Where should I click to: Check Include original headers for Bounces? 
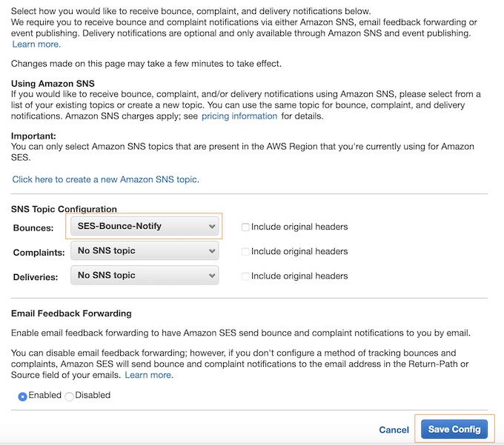(245, 227)
